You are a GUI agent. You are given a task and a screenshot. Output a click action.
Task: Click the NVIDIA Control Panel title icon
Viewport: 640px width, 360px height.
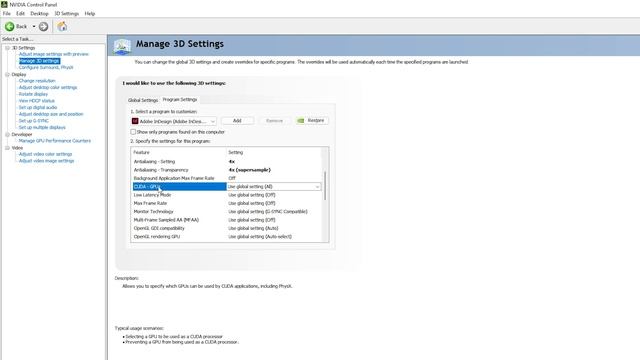point(4,4)
